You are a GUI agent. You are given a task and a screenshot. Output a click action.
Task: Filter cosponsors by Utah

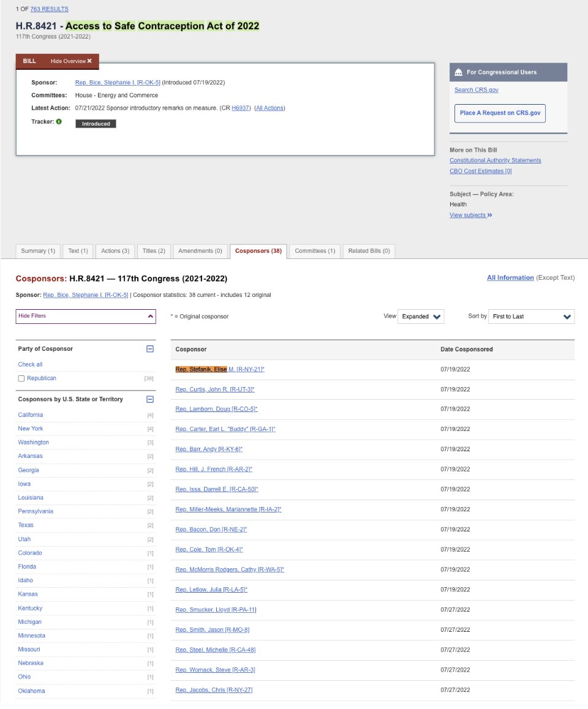click(24, 539)
